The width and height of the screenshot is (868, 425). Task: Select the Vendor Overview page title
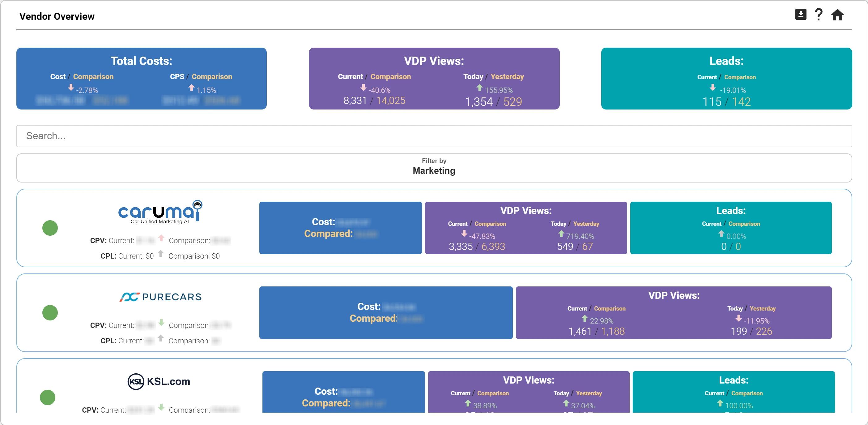click(x=57, y=16)
